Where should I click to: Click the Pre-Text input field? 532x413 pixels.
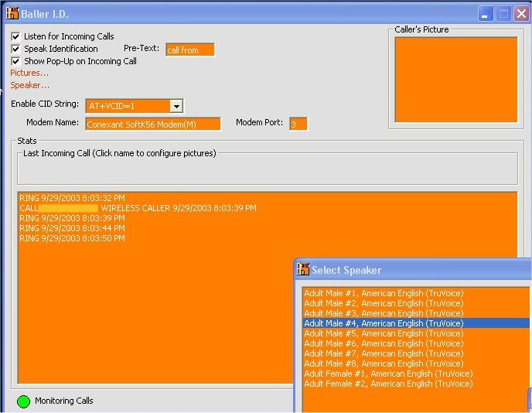[x=189, y=49]
